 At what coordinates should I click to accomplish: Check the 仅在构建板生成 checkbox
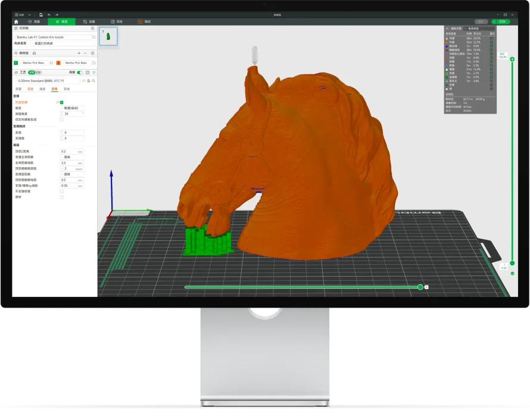(x=61, y=120)
